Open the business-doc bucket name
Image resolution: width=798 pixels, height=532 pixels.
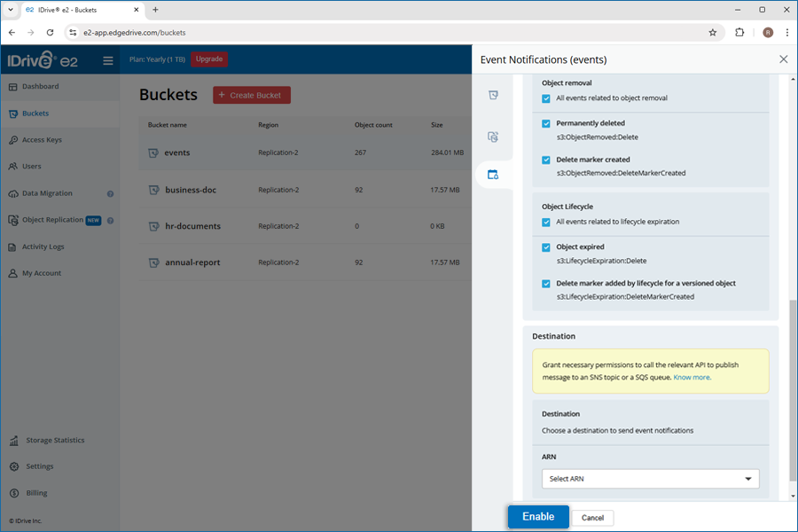pos(191,190)
